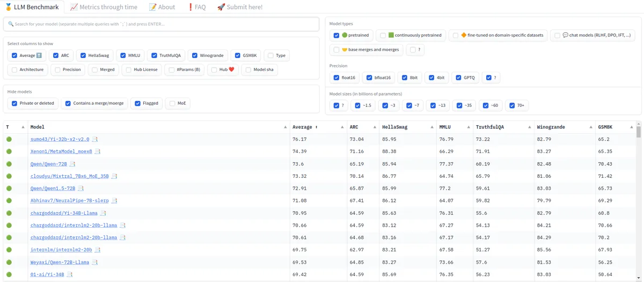Open the Submit here! tab
Viewport: 644px width, 282px height.
[x=240, y=7]
